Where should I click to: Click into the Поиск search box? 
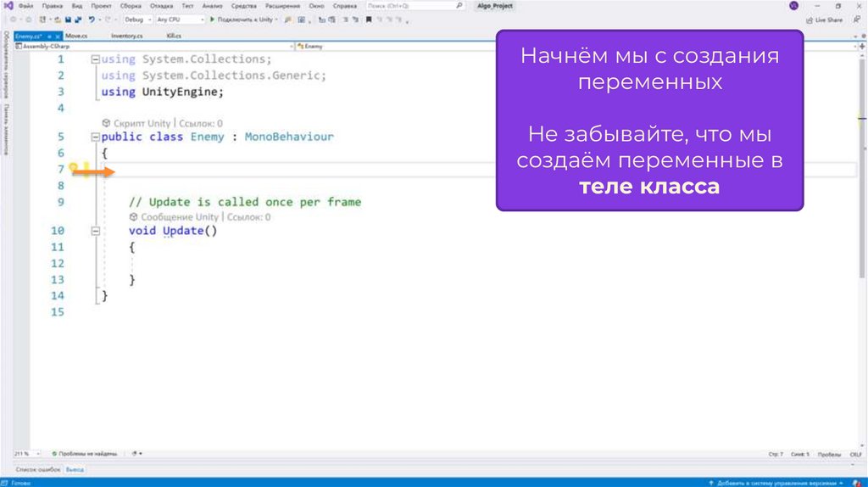click(x=411, y=6)
